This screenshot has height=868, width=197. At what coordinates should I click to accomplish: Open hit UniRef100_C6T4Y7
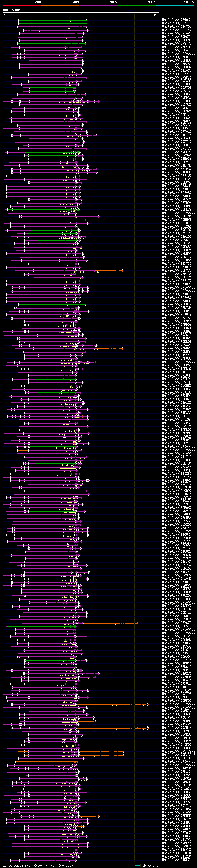click(177, 30)
